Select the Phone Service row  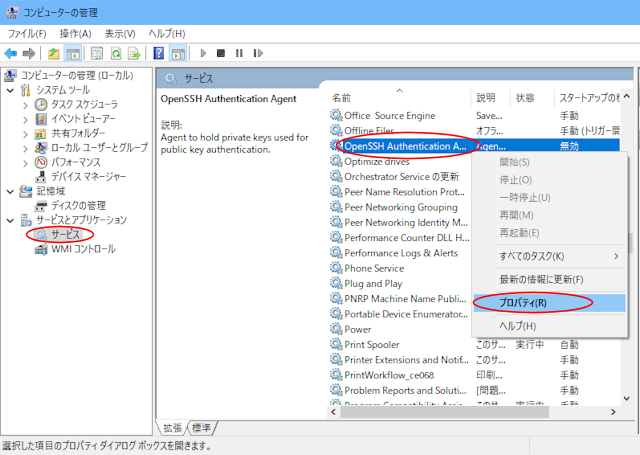(x=374, y=269)
